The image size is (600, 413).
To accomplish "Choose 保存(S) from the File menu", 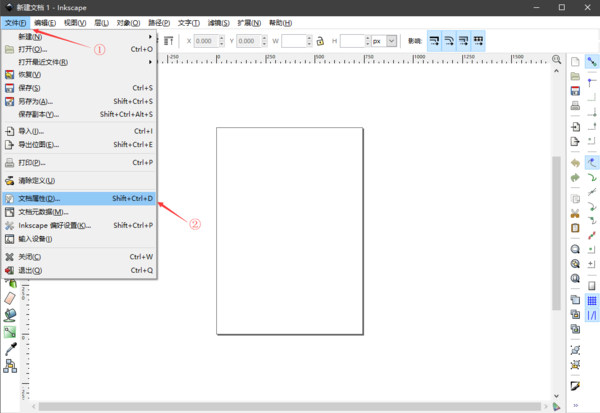I will (79, 88).
